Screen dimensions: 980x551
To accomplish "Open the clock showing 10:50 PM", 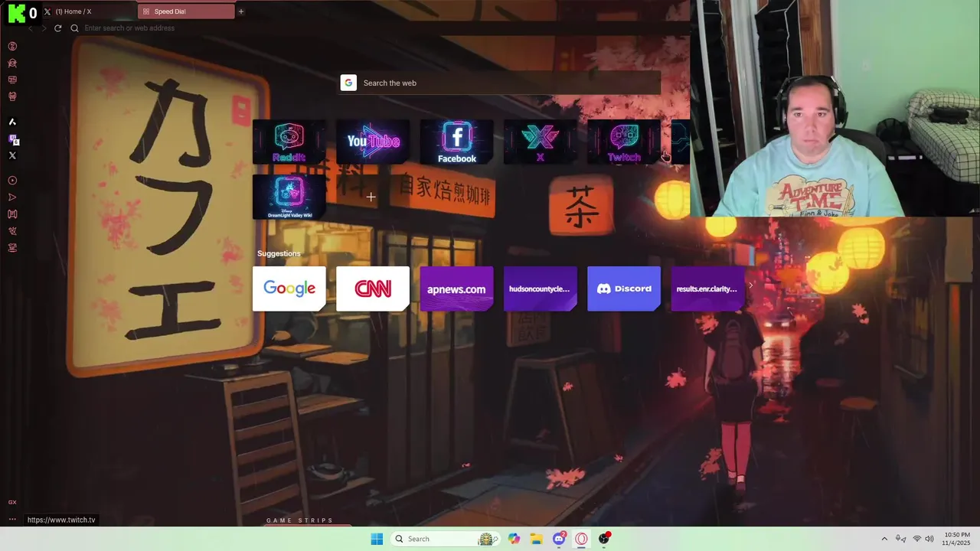I will click(957, 539).
